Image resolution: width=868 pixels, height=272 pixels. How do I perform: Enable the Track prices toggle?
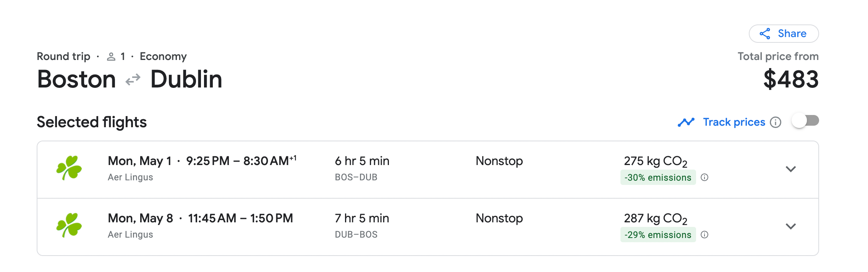[805, 121]
